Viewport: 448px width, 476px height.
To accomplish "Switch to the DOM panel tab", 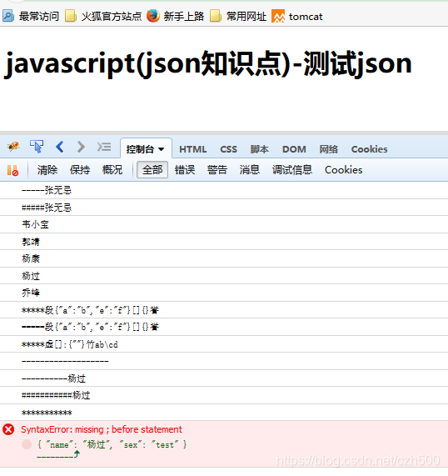I will pyautogui.click(x=294, y=149).
